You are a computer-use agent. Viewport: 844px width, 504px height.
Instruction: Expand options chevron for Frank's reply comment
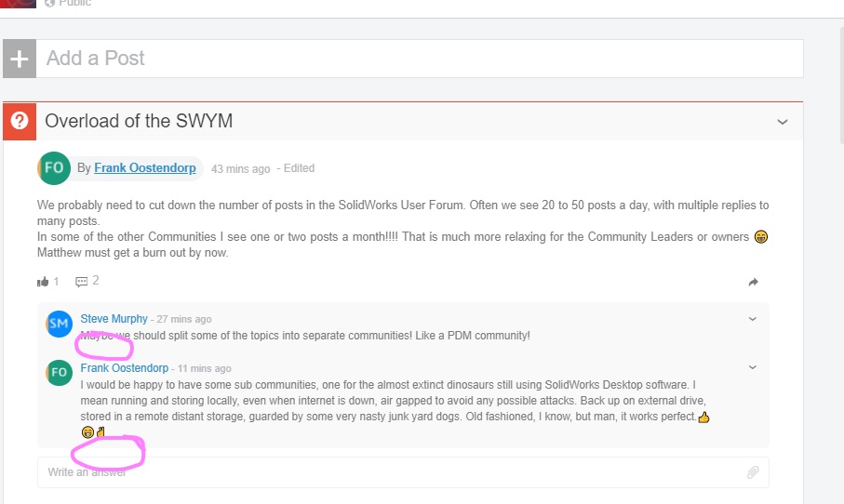pyautogui.click(x=753, y=367)
